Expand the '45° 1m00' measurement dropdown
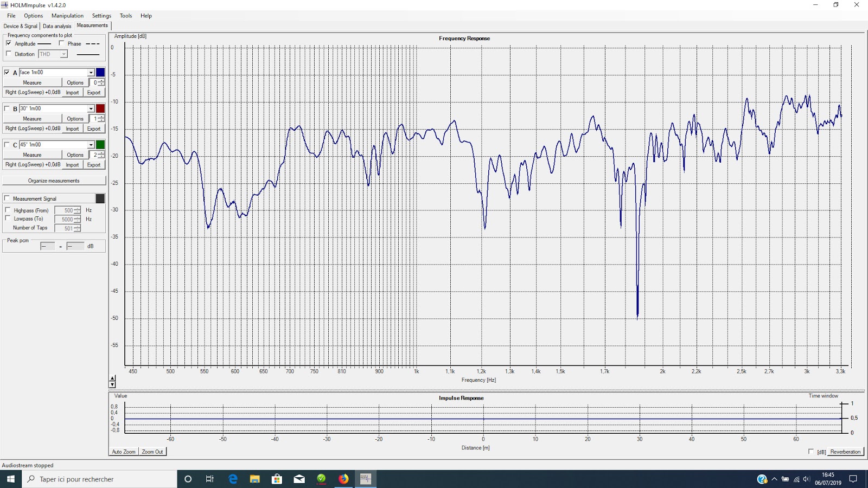The height and width of the screenshot is (488, 868). point(91,145)
